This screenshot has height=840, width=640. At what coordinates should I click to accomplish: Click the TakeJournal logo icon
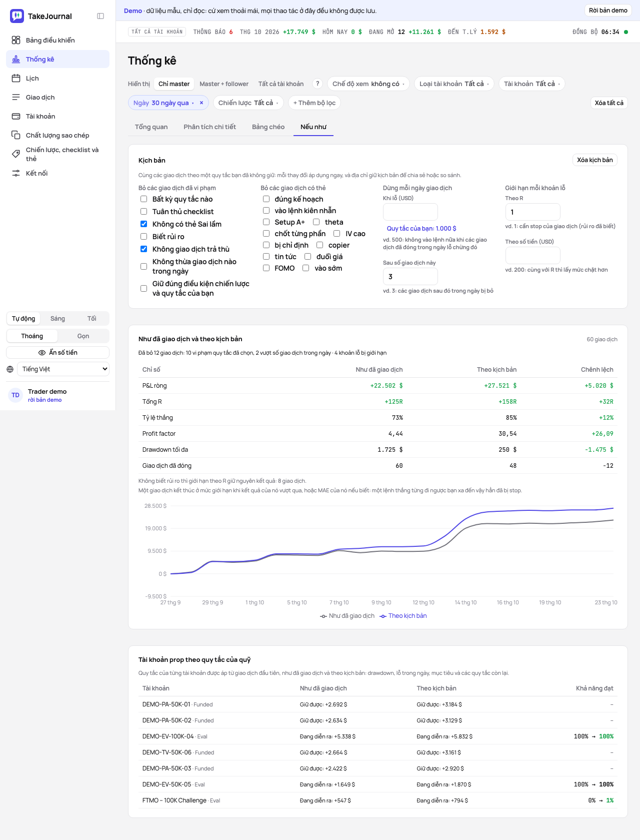tap(17, 16)
